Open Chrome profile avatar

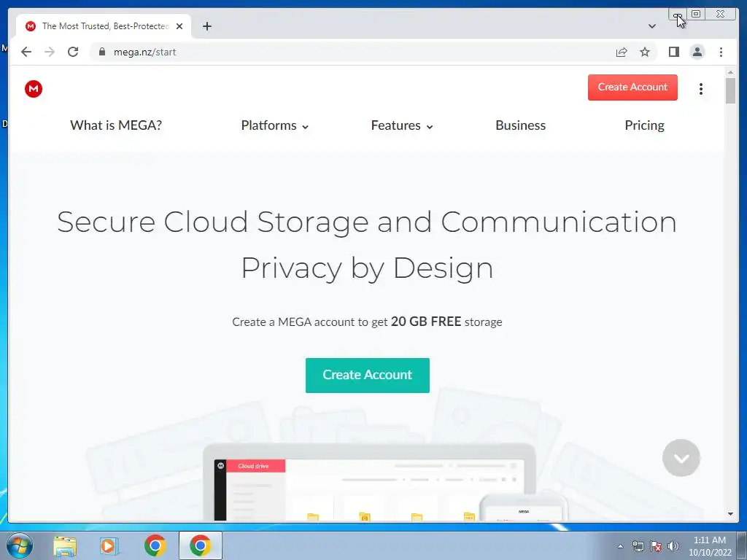697,52
